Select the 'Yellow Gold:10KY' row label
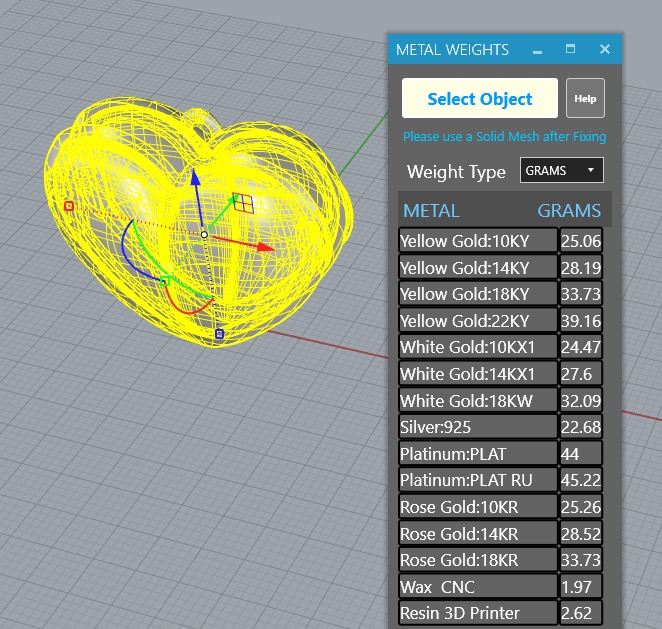662x629 pixels. point(478,241)
